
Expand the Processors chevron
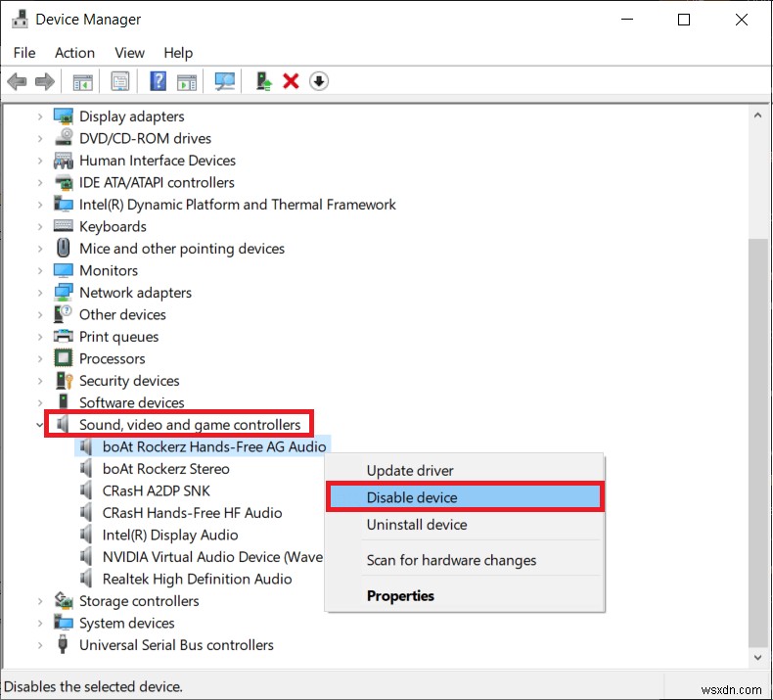(x=40, y=358)
